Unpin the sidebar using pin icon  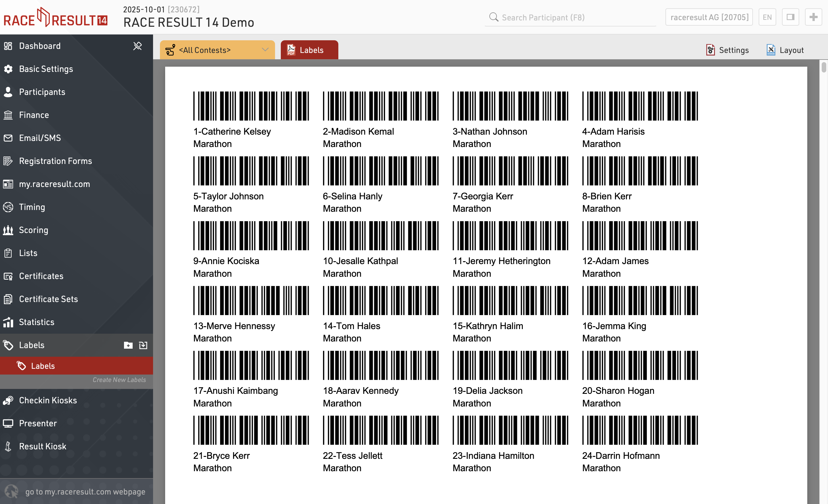(x=138, y=46)
